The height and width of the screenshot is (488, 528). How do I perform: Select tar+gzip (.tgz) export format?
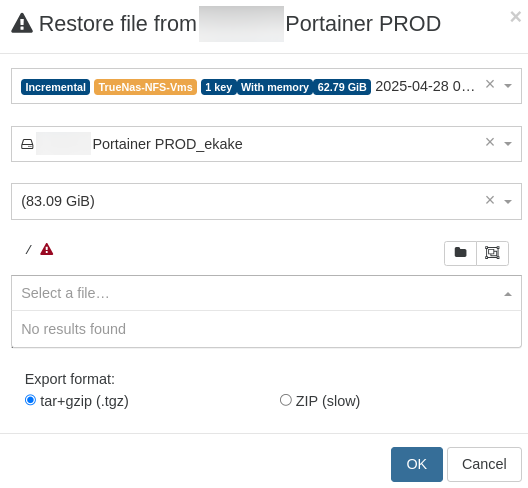pos(30,400)
